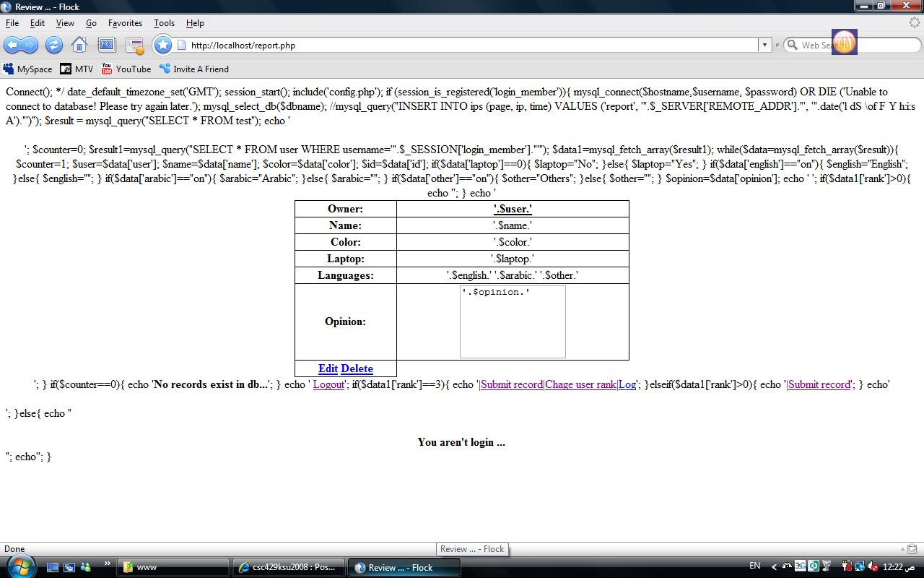
Task: Open the Pics media bar icon
Action: pyautogui.click(x=107, y=45)
